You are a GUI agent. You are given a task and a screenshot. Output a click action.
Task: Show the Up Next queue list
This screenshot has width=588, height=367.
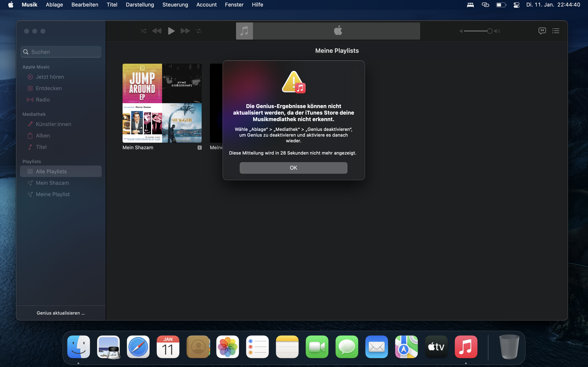[x=556, y=31]
